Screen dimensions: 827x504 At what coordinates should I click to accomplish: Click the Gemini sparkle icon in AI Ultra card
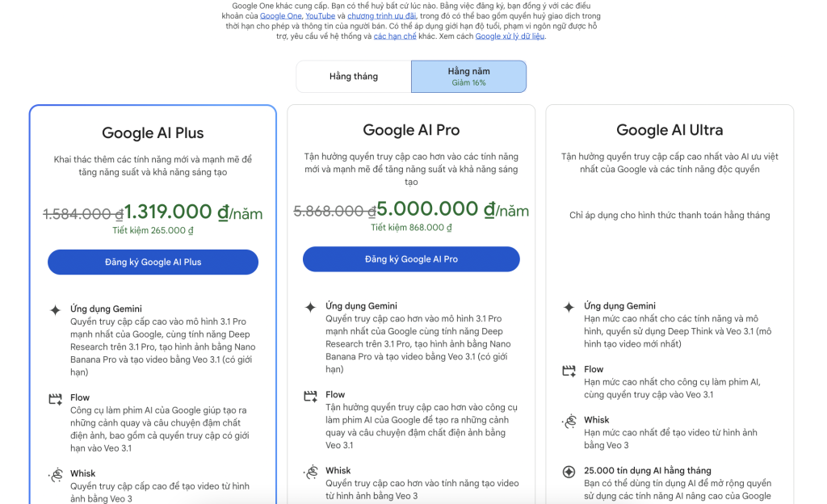coord(569,307)
